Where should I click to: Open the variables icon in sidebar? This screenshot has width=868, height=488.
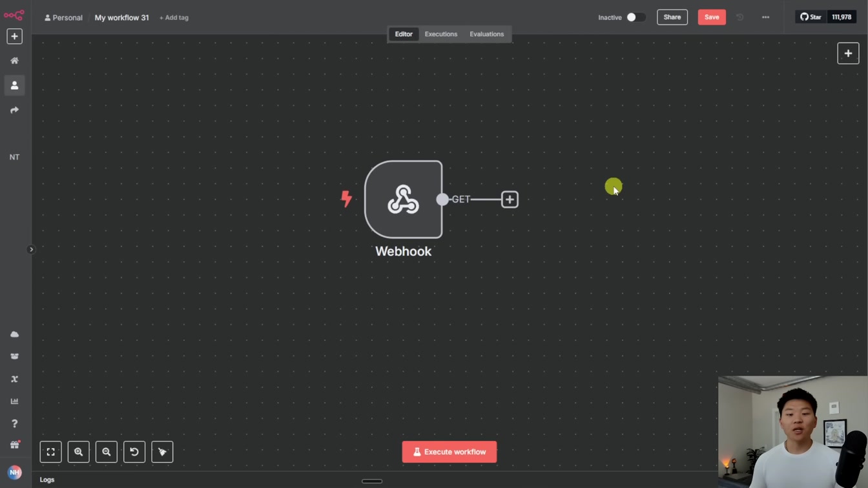(14, 379)
